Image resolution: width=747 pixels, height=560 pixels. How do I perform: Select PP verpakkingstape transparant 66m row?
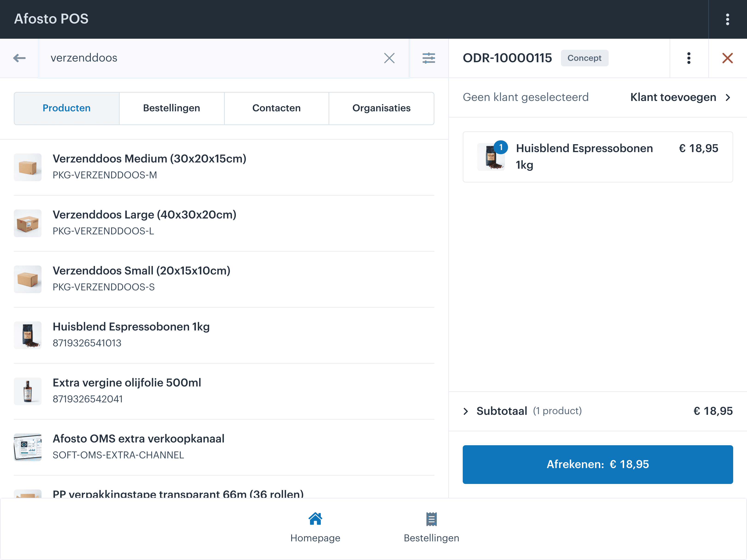[x=224, y=487]
